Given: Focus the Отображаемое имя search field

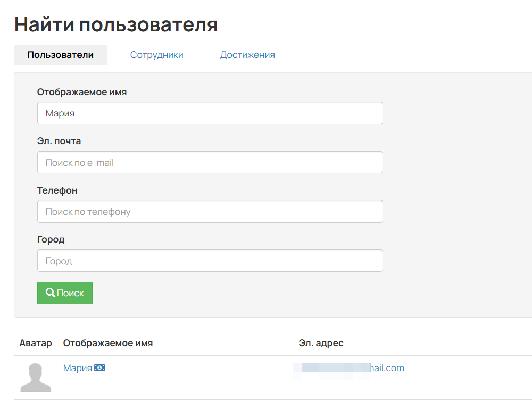Looking at the screenshot, I should [x=210, y=113].
